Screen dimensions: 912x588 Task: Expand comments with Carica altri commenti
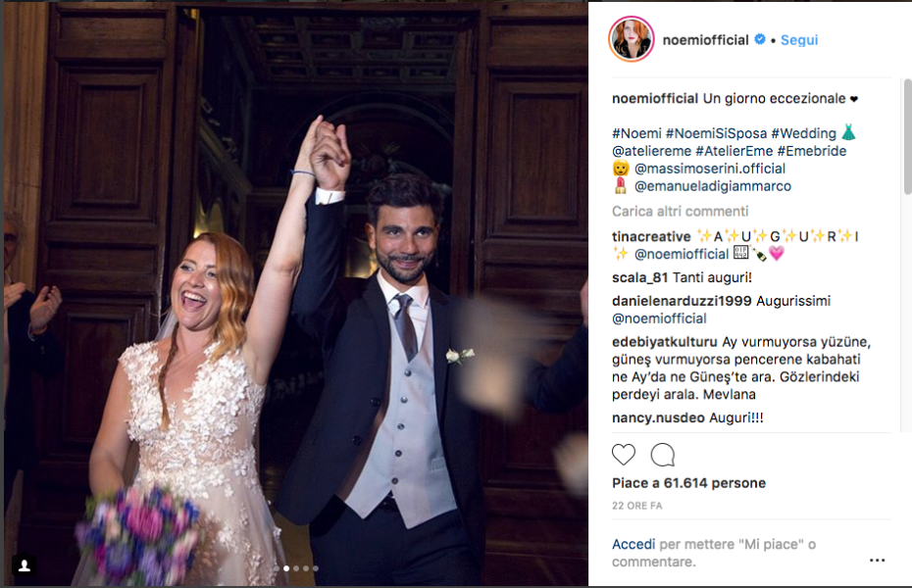point(680,212)
